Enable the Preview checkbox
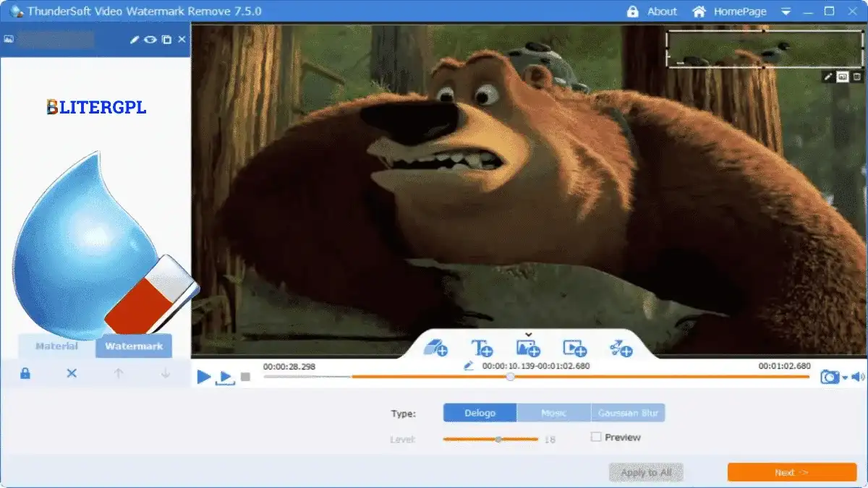 tap(596, 437)
